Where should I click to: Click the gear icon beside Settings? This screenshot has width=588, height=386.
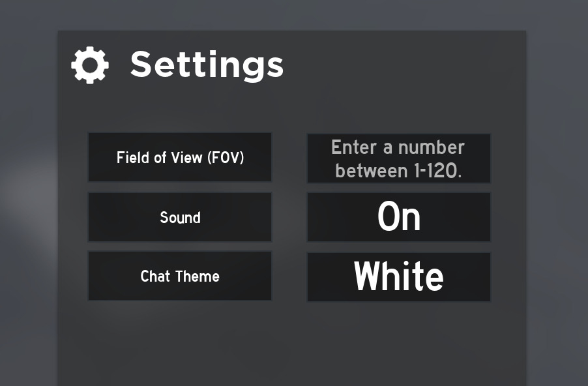click(x=90, y=65)
